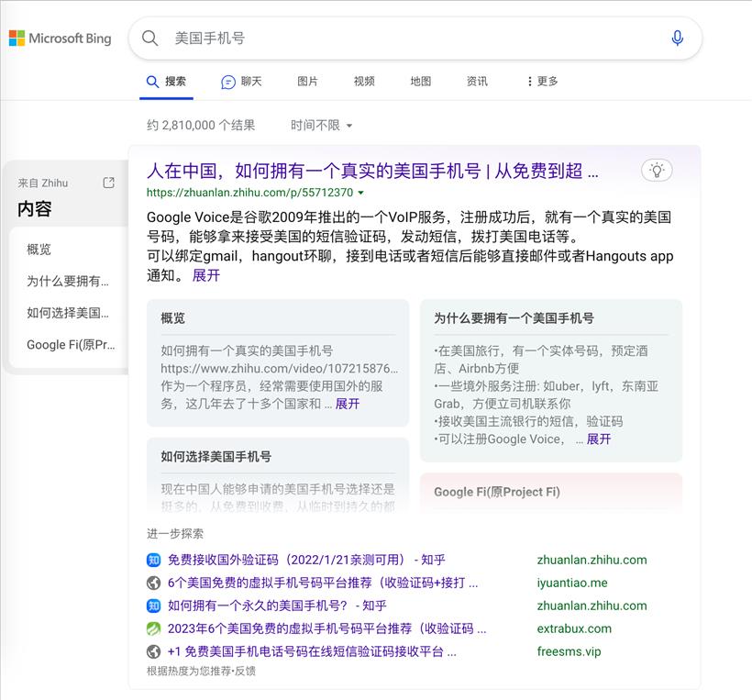
Task: Select 概览 in the Zhihu sidebar
Action: coord(39,250)
